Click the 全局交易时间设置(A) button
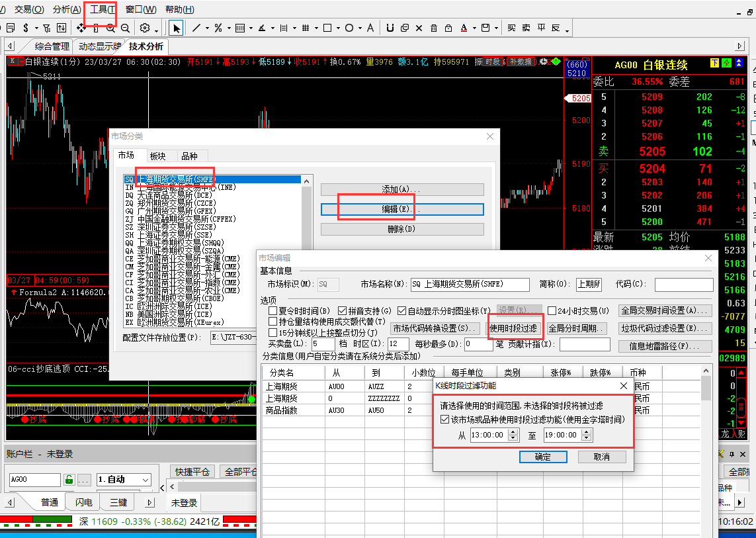The height and width of the screenshot is (538, 756). [665, 310]
